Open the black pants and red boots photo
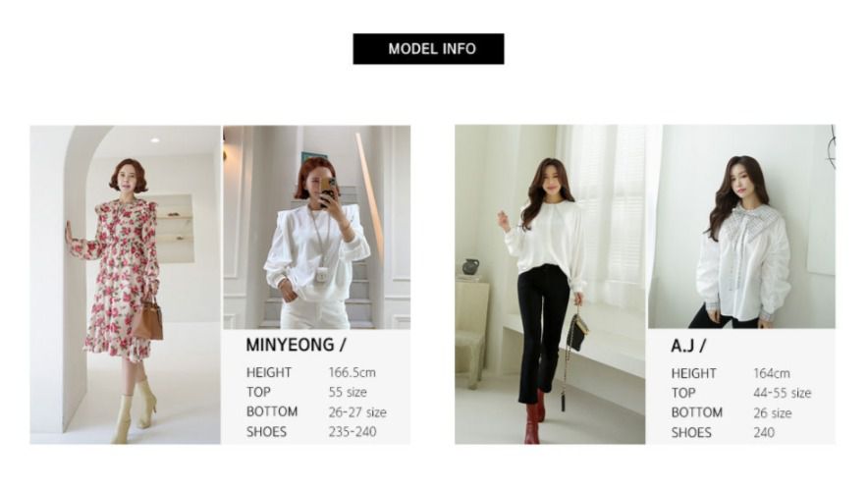The width and height of the screenshot is (868, 491). 550,285
